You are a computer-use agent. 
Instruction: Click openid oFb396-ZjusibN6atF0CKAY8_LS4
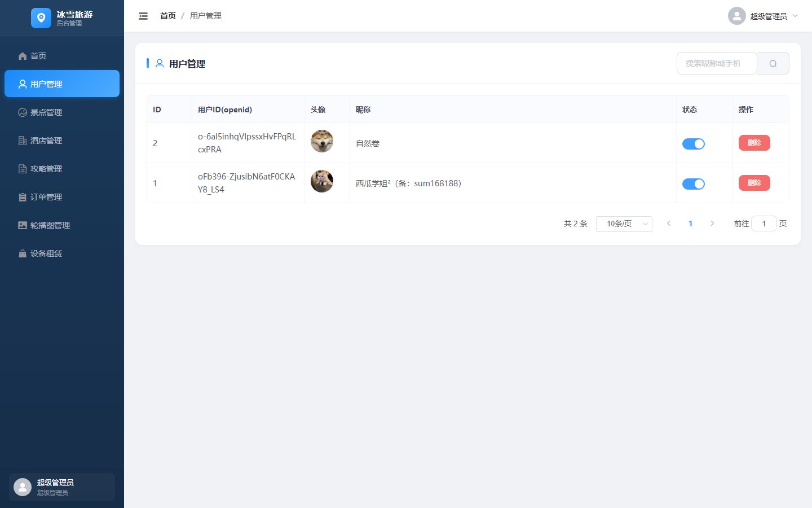pyautogui.click(x=246, y=183)
